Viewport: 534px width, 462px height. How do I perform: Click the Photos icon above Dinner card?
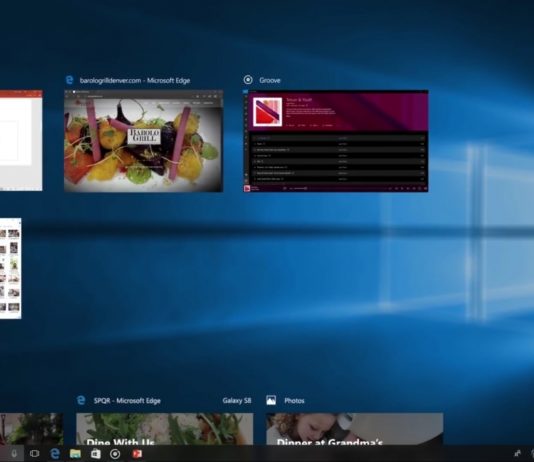coord(271,400)
